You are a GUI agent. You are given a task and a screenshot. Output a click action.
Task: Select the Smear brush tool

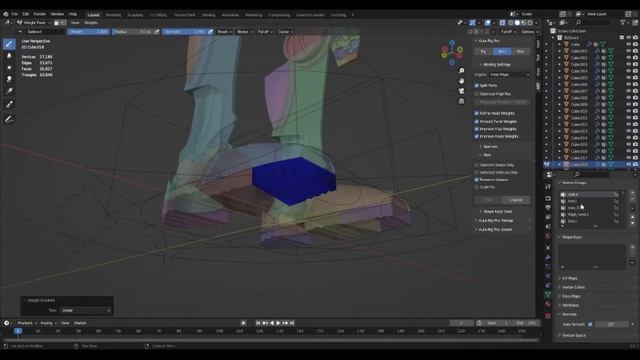click(9, 79)
